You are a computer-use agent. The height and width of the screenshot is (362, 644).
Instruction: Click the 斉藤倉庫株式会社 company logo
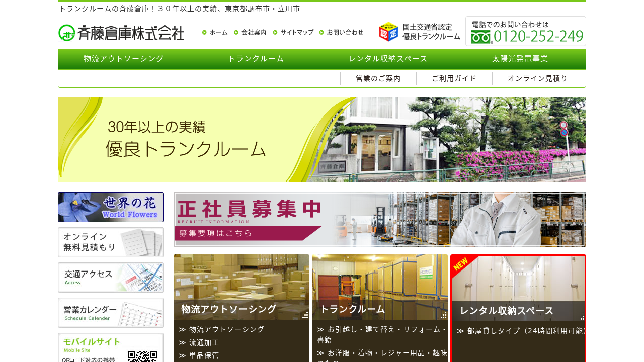pos(121,33)
